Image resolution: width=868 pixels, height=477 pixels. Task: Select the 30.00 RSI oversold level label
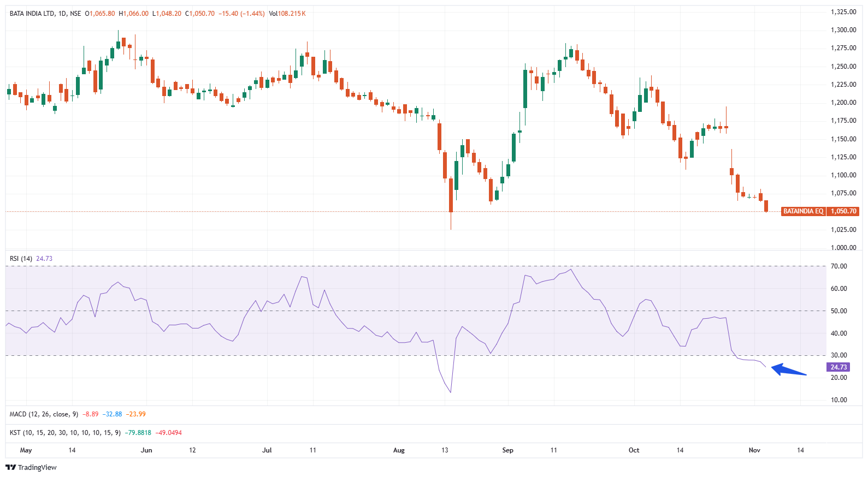pyautogui.click(x=839, y=355)
